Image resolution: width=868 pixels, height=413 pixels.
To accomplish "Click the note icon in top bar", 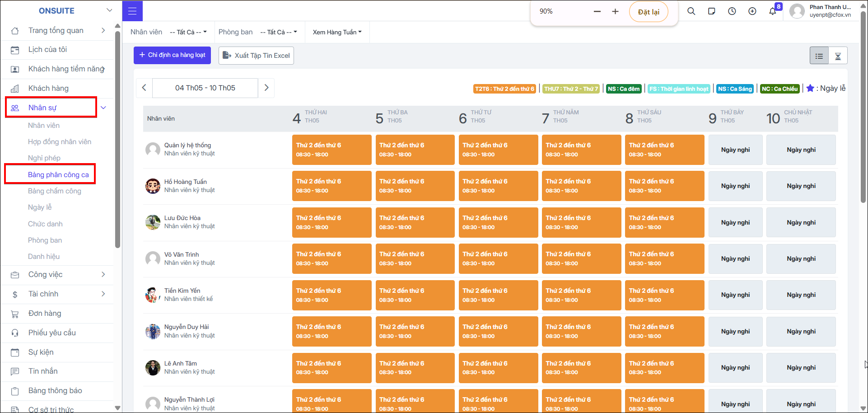I will (x=712, y=11).
